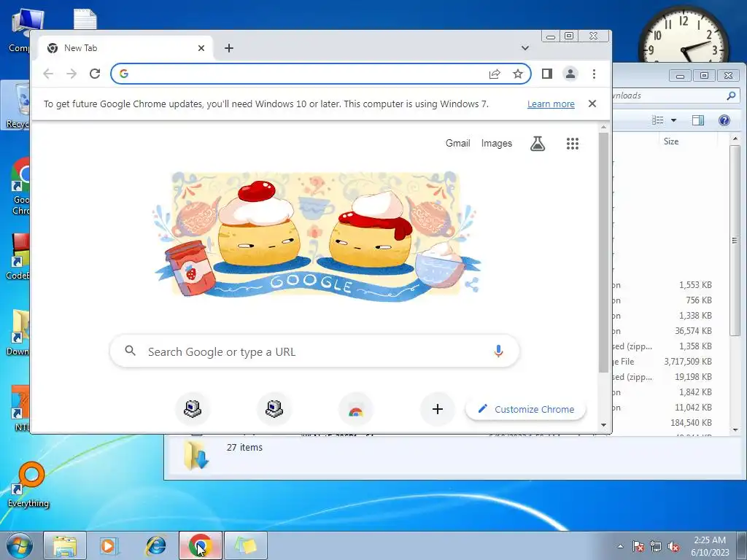Open a new tab with plus button
This screenshot has height=560, width=747.
click(228, 48)
